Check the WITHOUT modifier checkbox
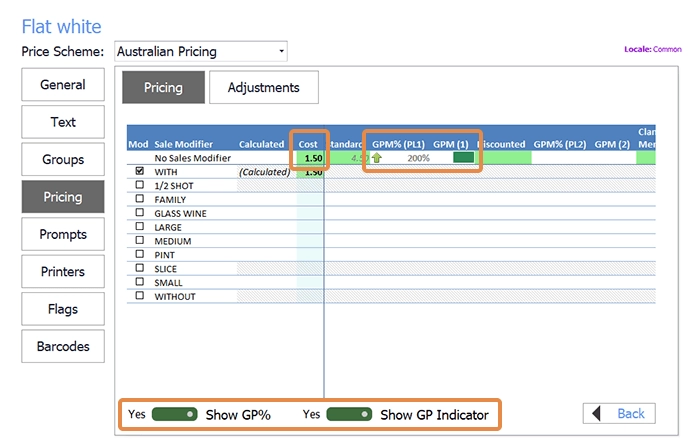Viewport: 700px width, 448px height. 140,296
